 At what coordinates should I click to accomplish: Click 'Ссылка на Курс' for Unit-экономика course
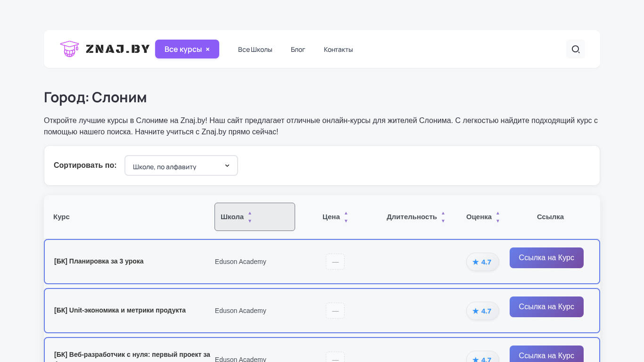click(x=546, y=307)
